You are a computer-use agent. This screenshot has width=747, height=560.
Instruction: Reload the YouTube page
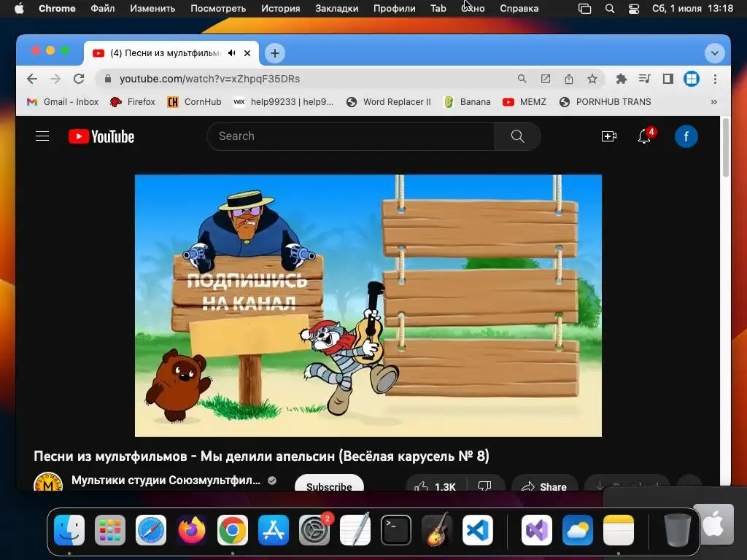pos(79,79)
